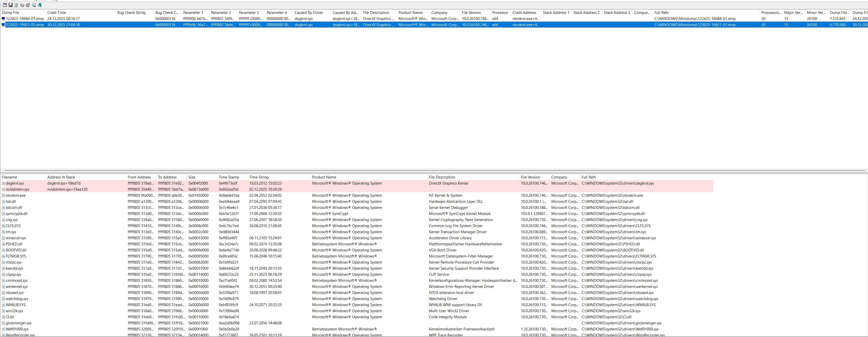Select the ntoskrnl.exe driver row
Viewport: 868px width, 337px height.
(15, 196)
